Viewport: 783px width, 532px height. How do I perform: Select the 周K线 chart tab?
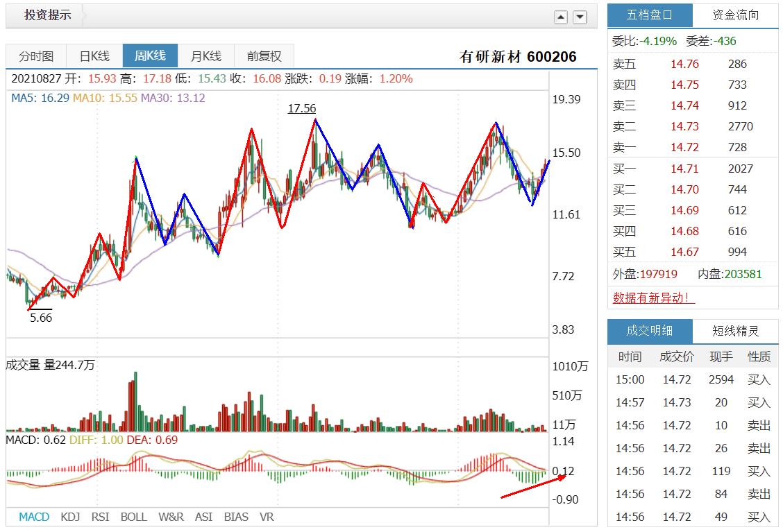(x=151, y=55)
